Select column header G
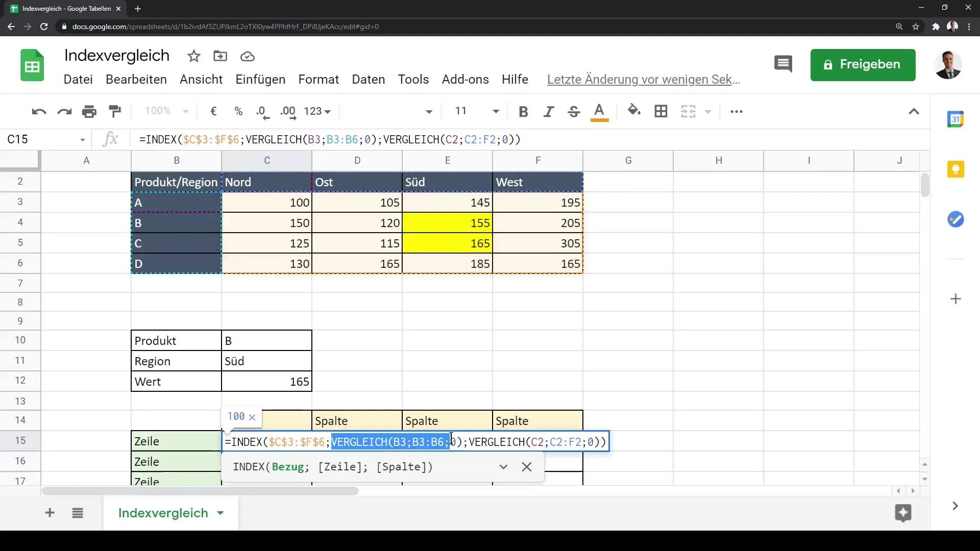 (628, 161)
